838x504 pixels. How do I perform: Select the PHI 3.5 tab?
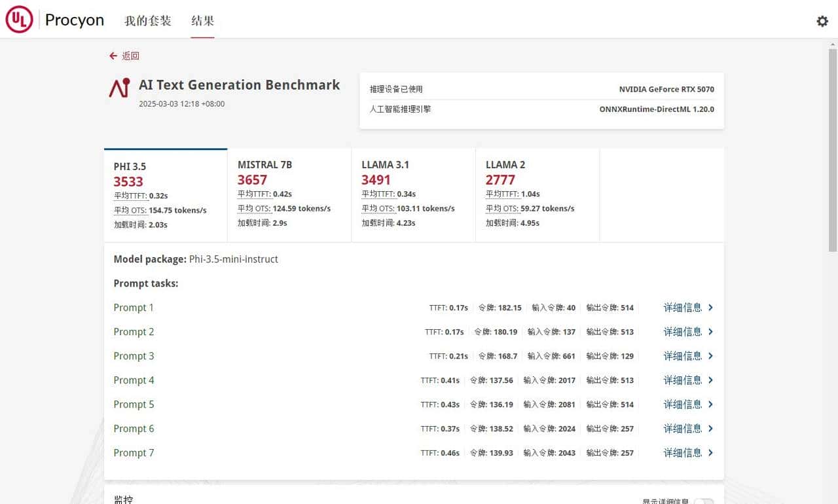[164, 193]
